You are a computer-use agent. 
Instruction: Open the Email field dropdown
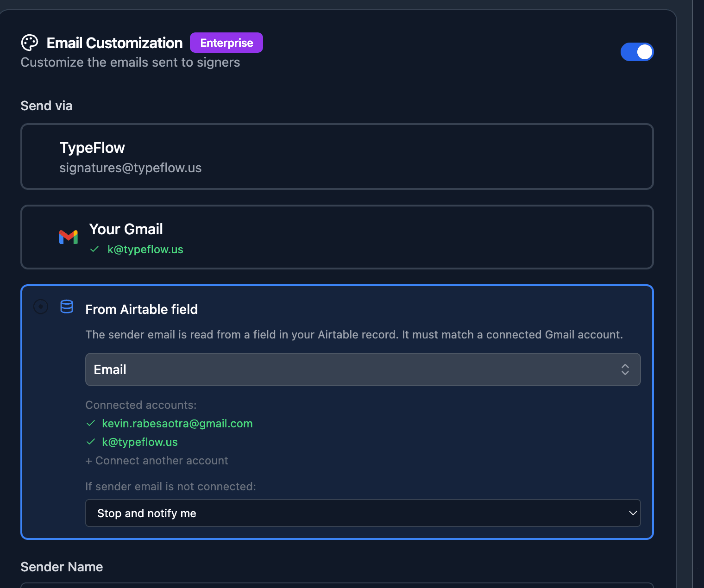tap(363, 369)
